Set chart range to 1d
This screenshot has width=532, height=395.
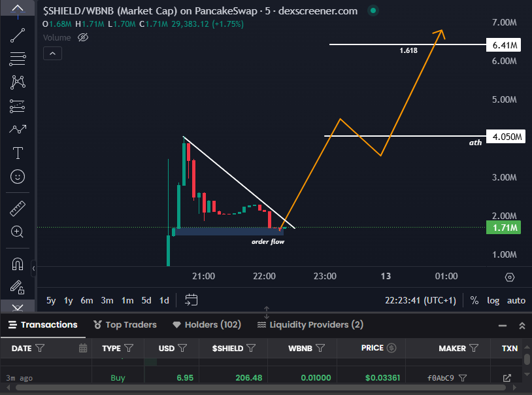(164, 301)
